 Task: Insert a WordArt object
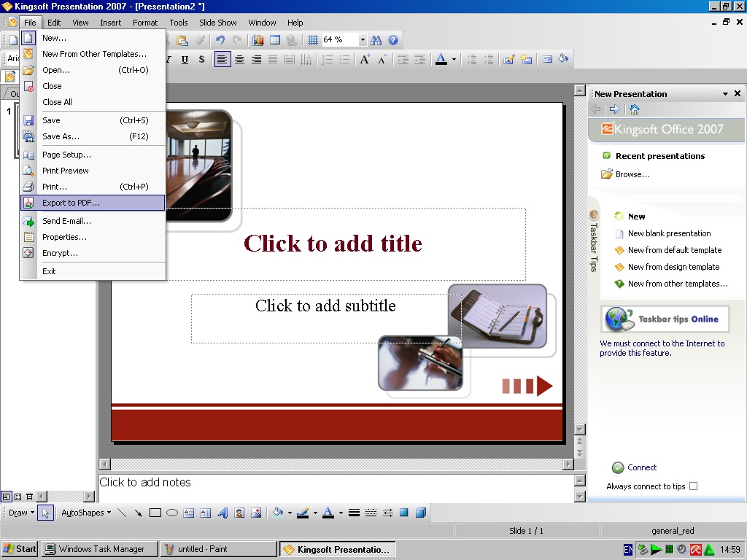click(x=222, y=512)
